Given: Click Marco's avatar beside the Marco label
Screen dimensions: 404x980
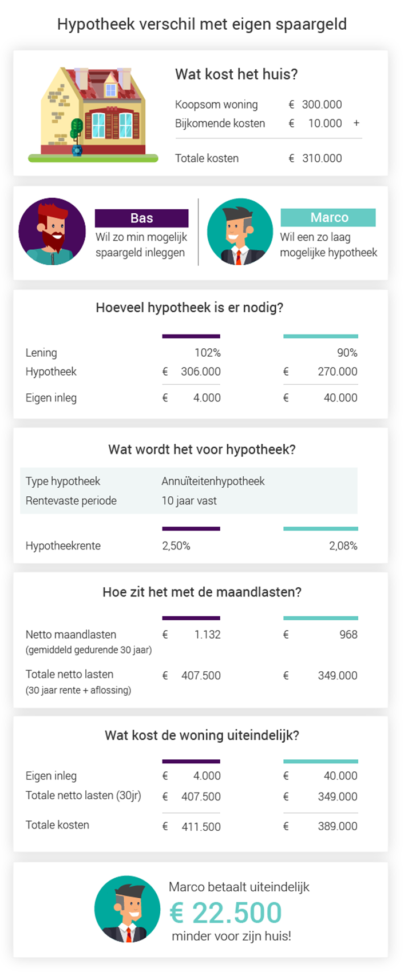Looking at the screenshot, I should tap(240, 232).
